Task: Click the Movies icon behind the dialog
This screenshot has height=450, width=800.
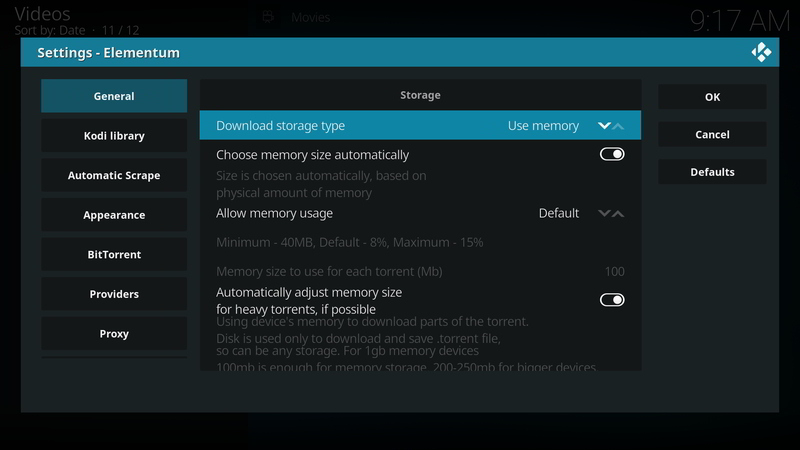Action: 268,17
